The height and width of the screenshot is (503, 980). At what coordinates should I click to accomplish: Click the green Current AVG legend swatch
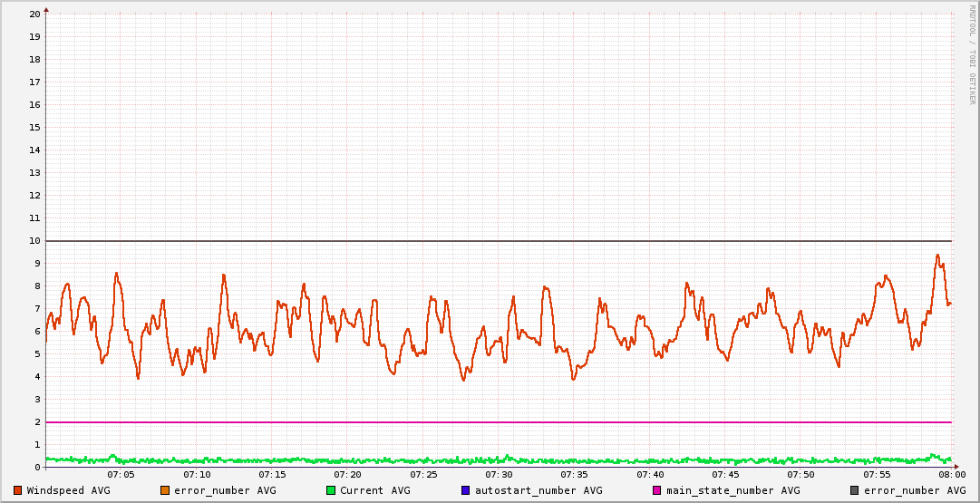tap(331, 491)
